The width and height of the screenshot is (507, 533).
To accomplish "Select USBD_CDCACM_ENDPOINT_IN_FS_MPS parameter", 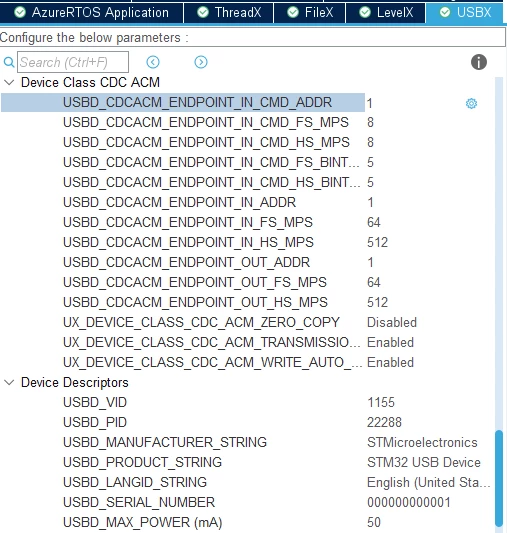I will point(188,223).
